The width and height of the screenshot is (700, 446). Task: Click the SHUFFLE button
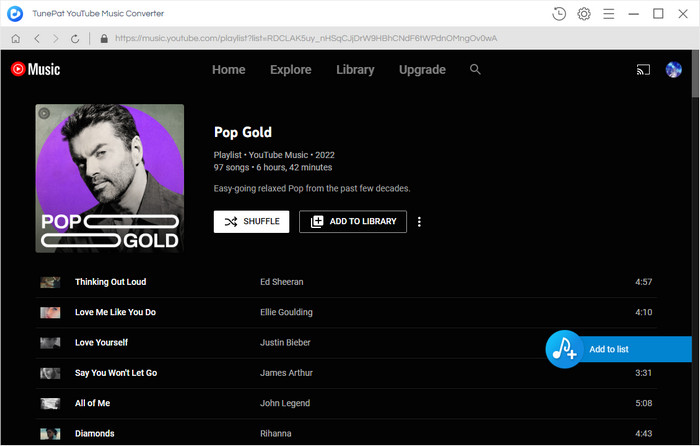(251, 221)
